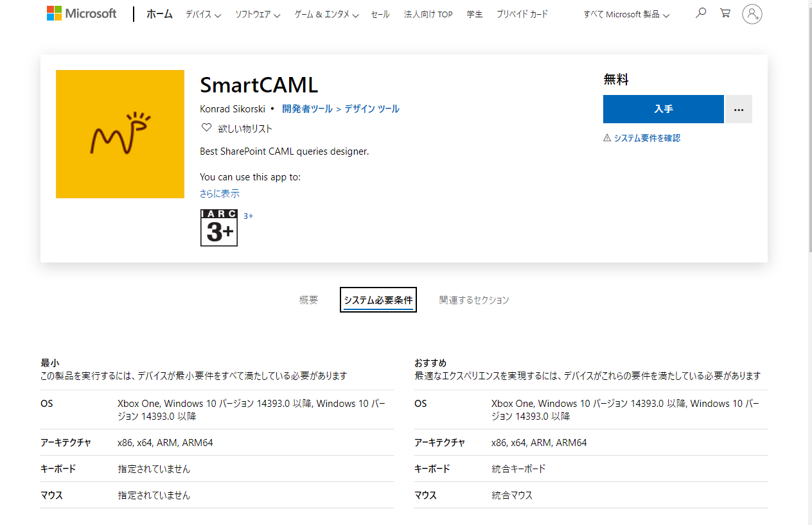Click the 3+ rating link text

pyautogui.click(x=248, y=216)
